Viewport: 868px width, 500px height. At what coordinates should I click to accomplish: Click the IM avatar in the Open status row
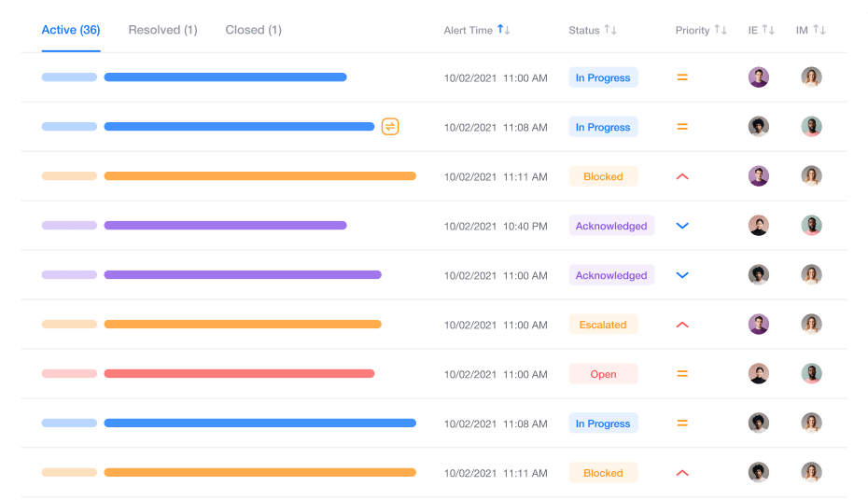[x=811, y=373]
